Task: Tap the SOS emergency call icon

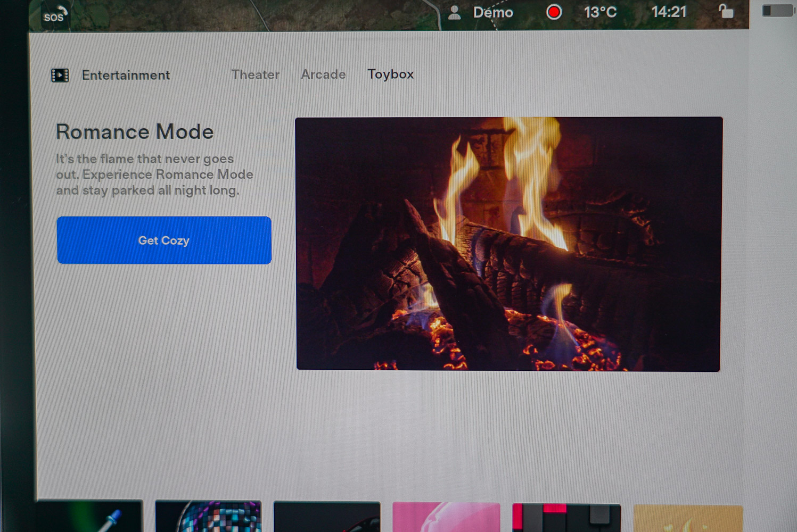Action: click(x=55, y=15)
